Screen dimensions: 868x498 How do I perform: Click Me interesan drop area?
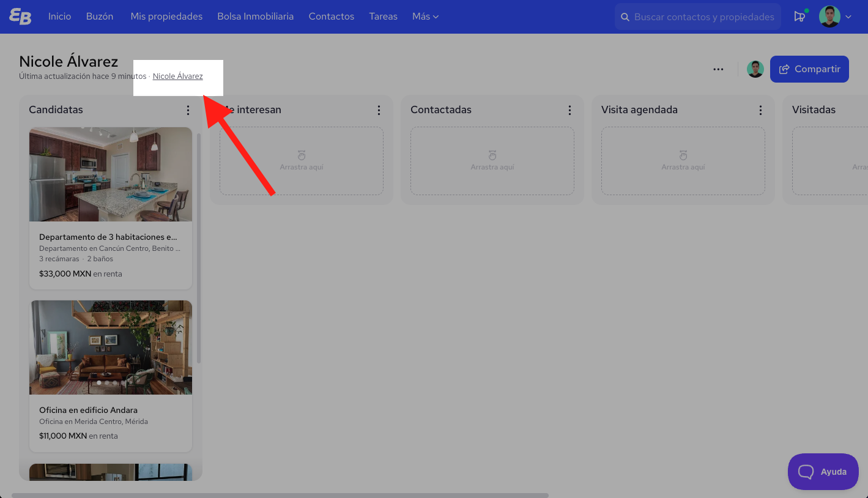[302, 161]
